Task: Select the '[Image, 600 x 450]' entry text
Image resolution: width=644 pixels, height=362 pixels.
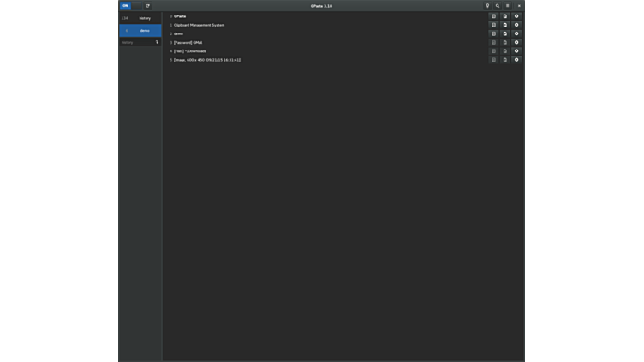Action: pyautogui.click(x=207, y=60)
